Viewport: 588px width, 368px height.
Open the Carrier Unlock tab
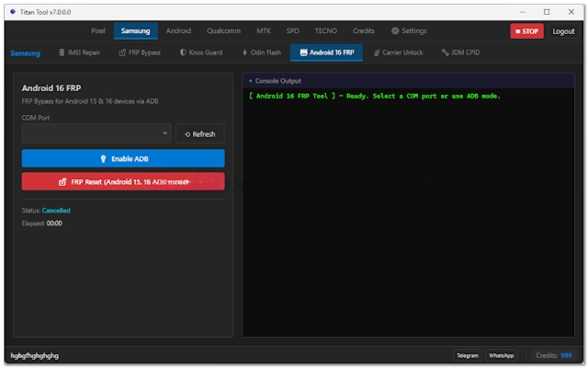[x=398, y=53]
